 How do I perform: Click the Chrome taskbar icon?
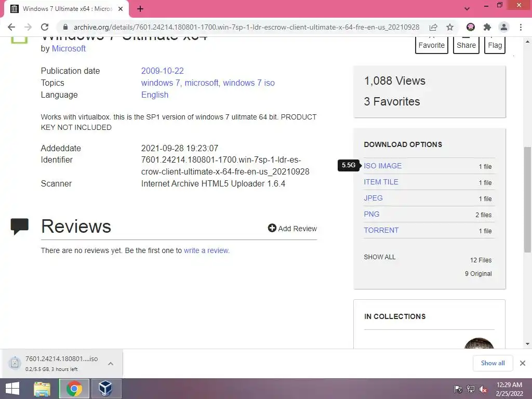tap(74, 389)
